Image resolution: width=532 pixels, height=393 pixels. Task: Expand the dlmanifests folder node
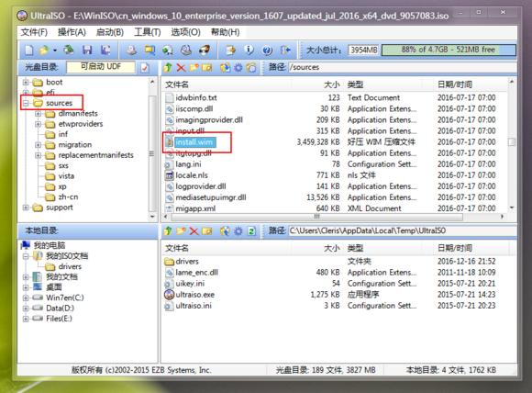pos(38,114)
